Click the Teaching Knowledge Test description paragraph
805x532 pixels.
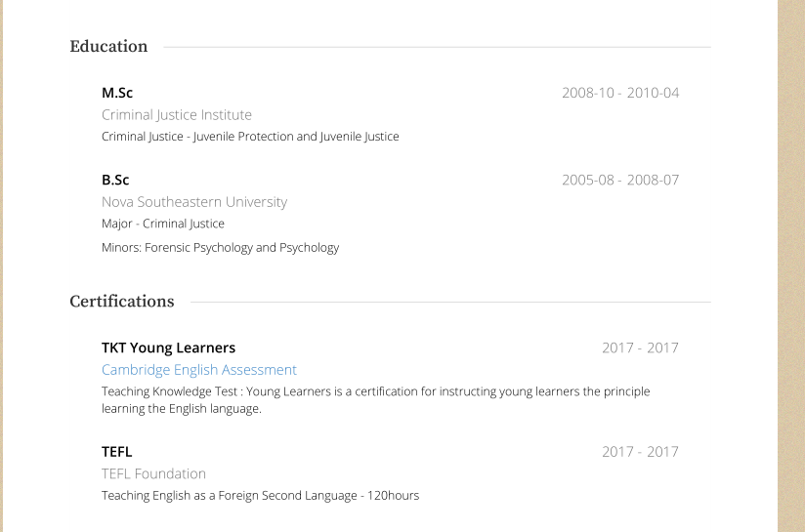coord(375,400)
